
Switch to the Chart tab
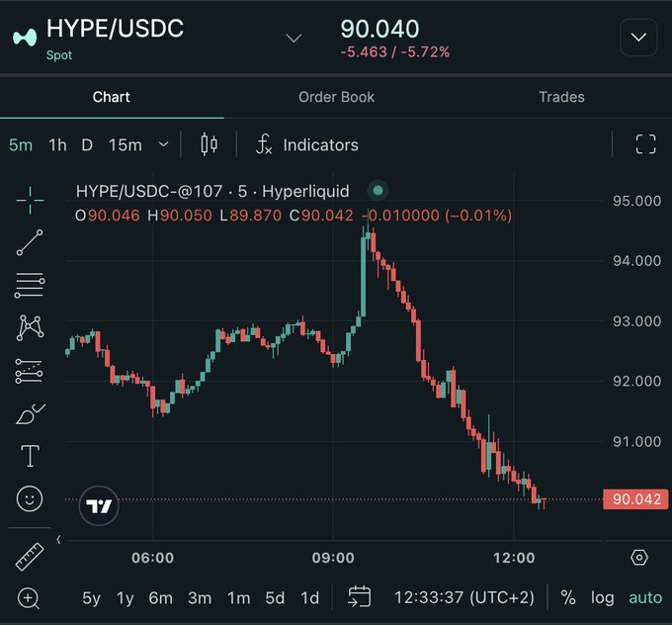(112, 97)
